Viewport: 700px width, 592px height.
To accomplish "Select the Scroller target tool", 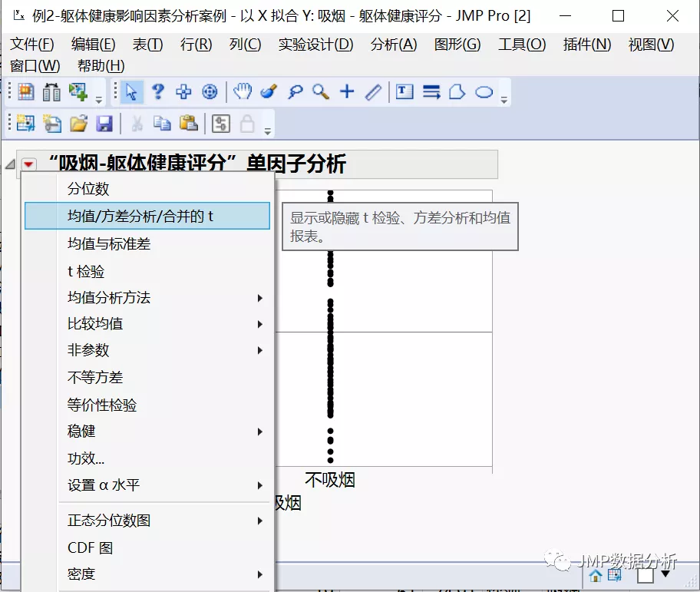I will [x=210, y=92].
